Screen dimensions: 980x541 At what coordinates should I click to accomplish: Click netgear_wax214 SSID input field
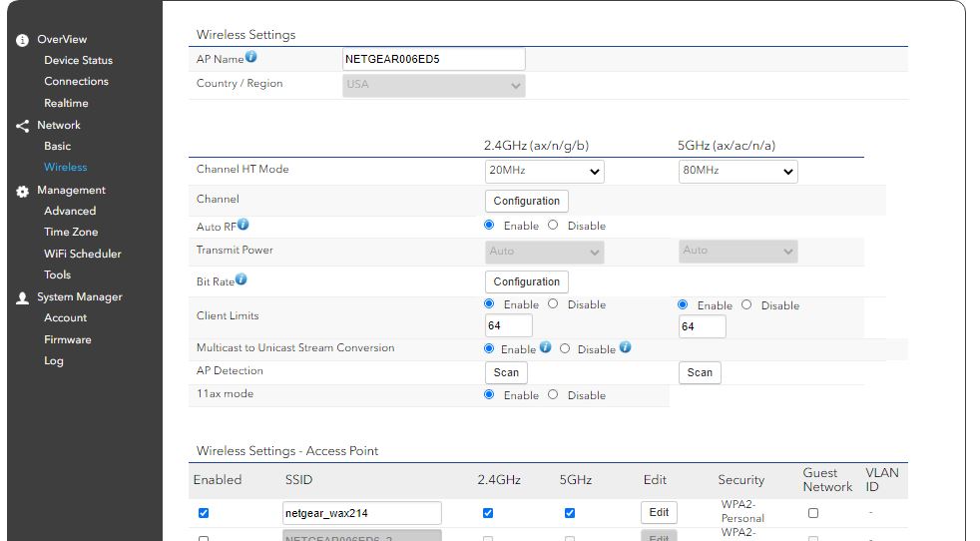click(362, 513)
